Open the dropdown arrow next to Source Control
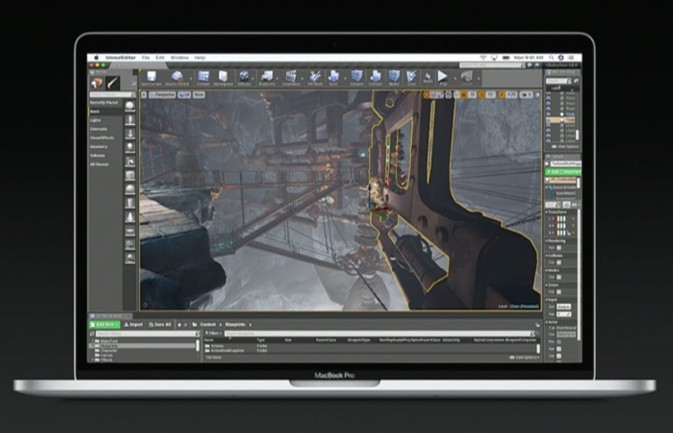673x433 pixels. (x=191, y=79)
